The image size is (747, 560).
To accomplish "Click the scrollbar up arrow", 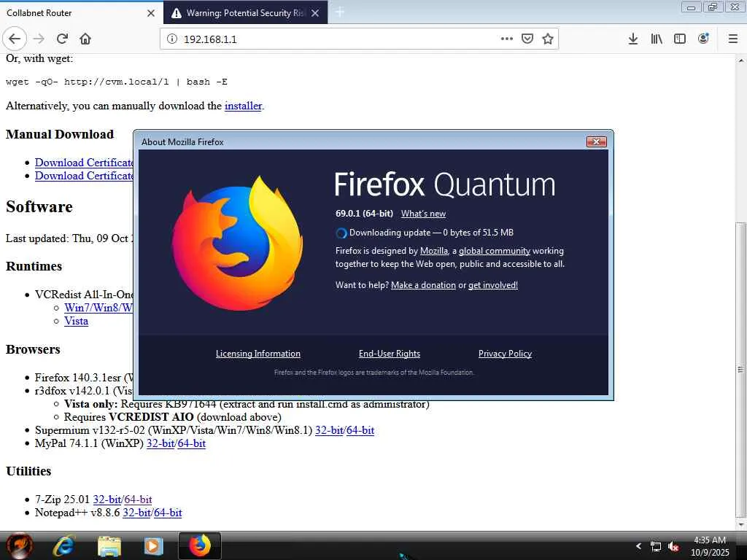I will 741,61.
